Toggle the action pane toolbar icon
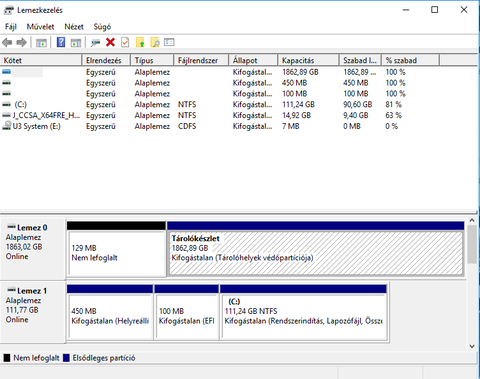This screenshot has width=480, height=379. pyautogui.click(x=76, y=43)
